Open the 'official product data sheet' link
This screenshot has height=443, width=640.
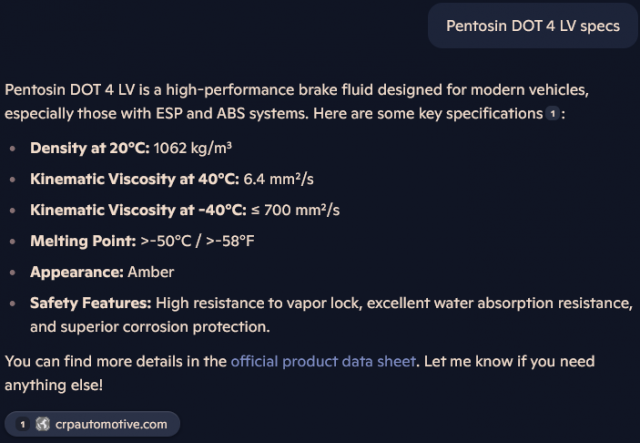(323, 362)
